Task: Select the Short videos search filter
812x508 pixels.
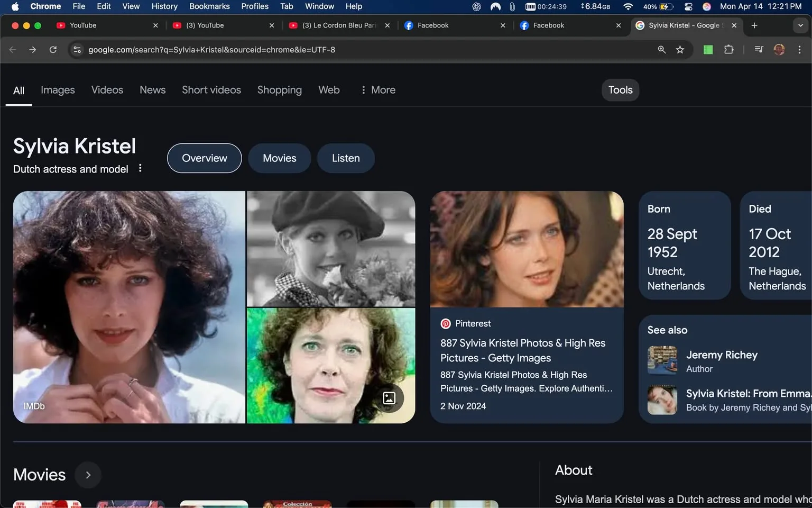Action: coord(211,90)
